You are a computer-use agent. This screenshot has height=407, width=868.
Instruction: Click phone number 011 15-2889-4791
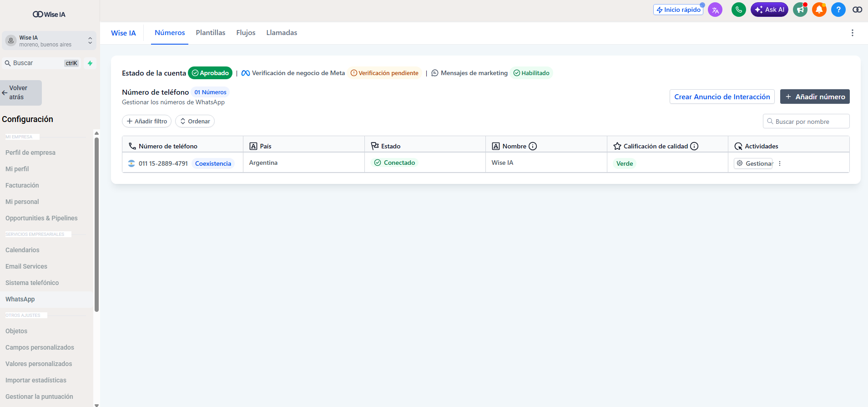click(163, 163)
